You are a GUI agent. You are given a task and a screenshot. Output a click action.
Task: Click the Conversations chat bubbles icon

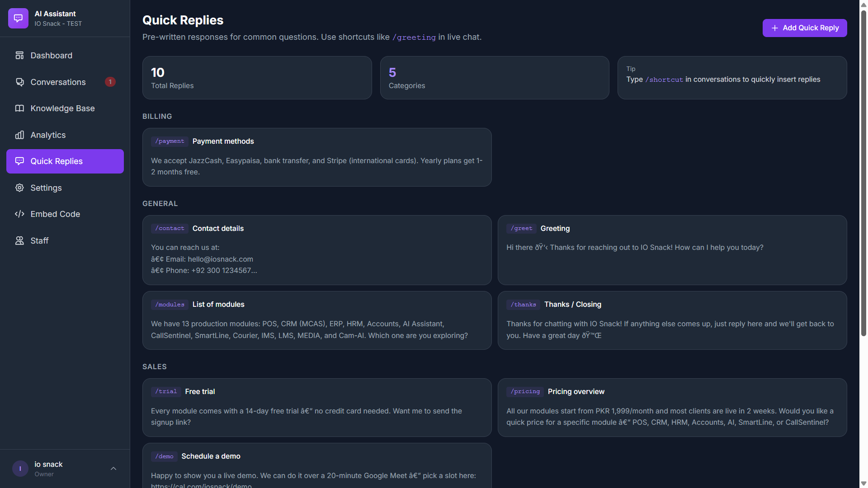[19, 82]
